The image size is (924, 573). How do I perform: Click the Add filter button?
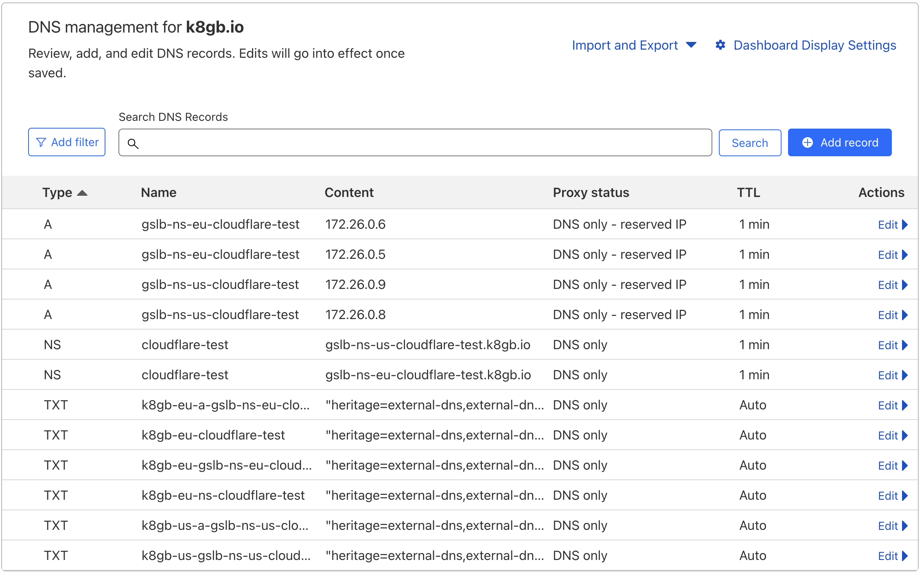click(x=66, y=142)
